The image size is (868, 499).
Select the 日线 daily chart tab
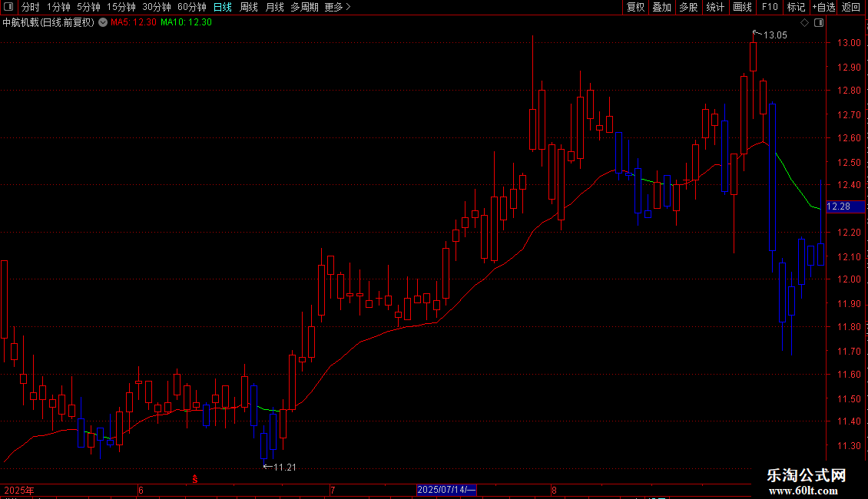pos(223,7)
